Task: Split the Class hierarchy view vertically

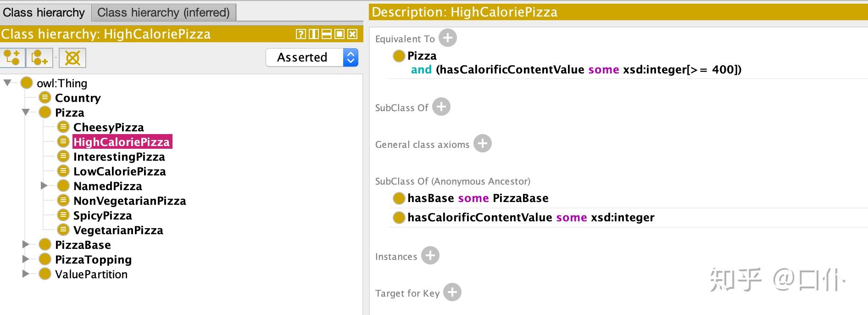Action: [314, 34]
